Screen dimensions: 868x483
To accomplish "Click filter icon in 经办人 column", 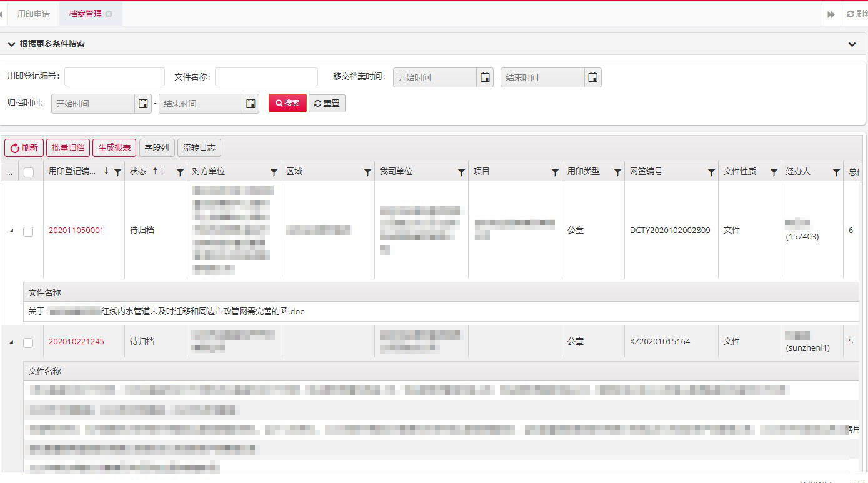I will (x=836, y=172).
